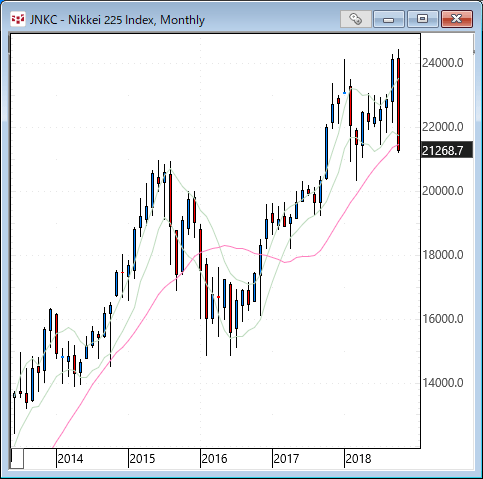Click the 2015 time axis label
The image size is (483, 479).
click(142, 459)
